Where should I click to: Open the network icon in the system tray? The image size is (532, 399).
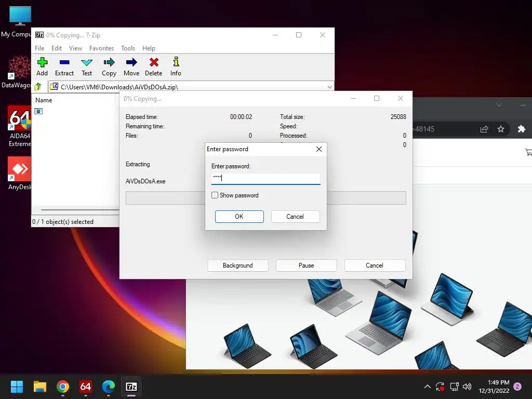pyautogui.click(x=454, y=387)
